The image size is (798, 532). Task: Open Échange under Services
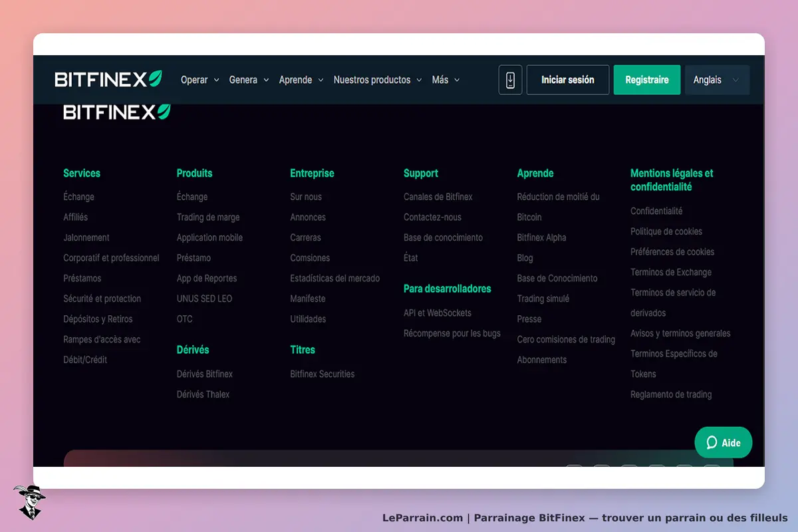point(78,197)
